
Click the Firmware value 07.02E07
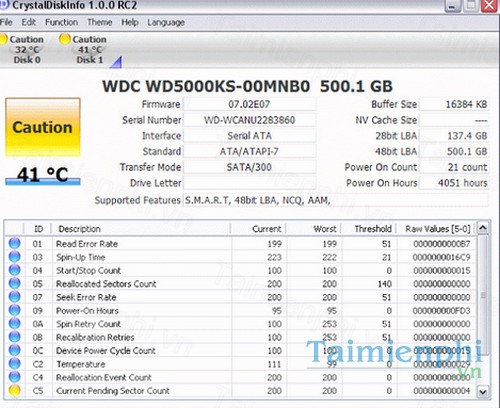tap(249, 104)
